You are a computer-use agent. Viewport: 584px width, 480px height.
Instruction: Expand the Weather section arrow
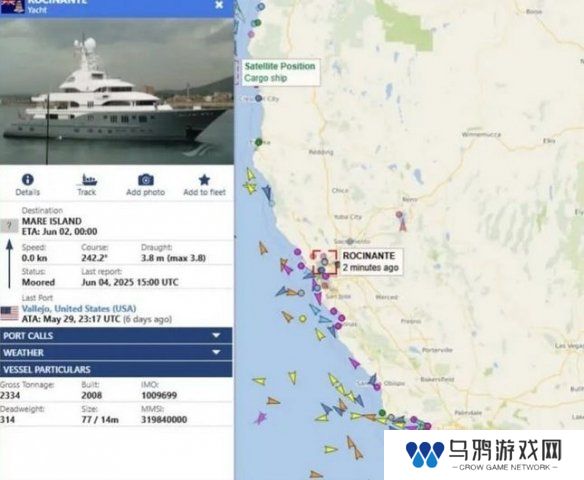point(216,352)
